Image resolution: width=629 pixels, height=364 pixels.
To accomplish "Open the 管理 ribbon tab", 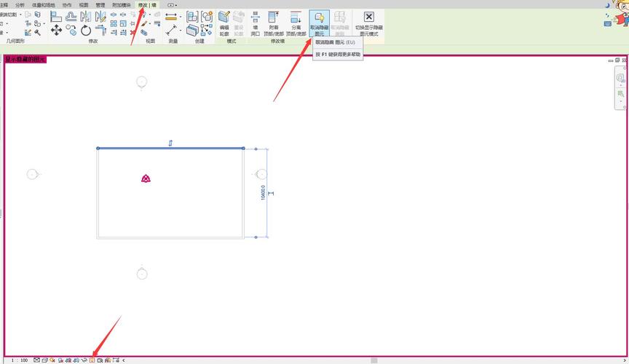I will click(x=100, y=4).
